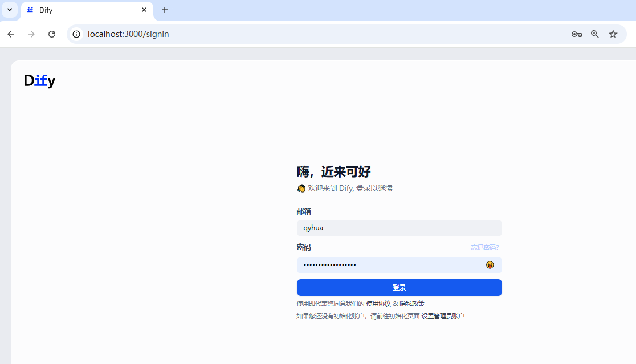Open saved passwords key icon
Screen dimensions: 636x364
[x=576, y=34]
